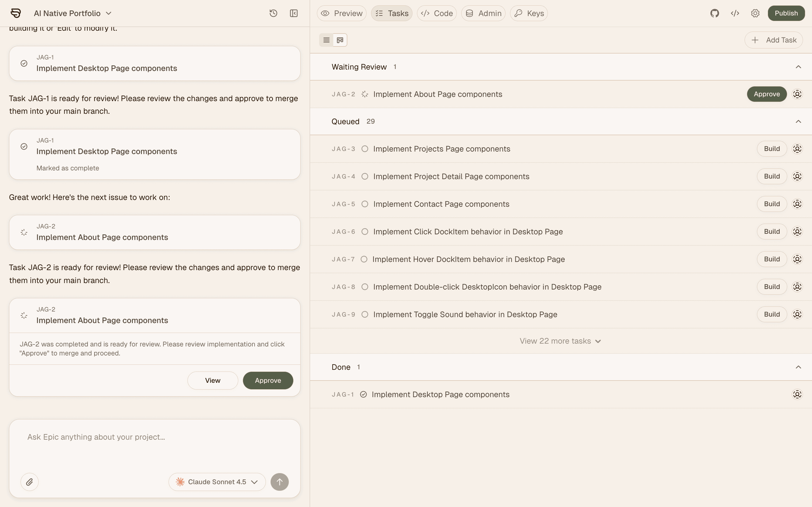Switch to board view layout
Screen dimensions: 812x507
coord(340,40)
